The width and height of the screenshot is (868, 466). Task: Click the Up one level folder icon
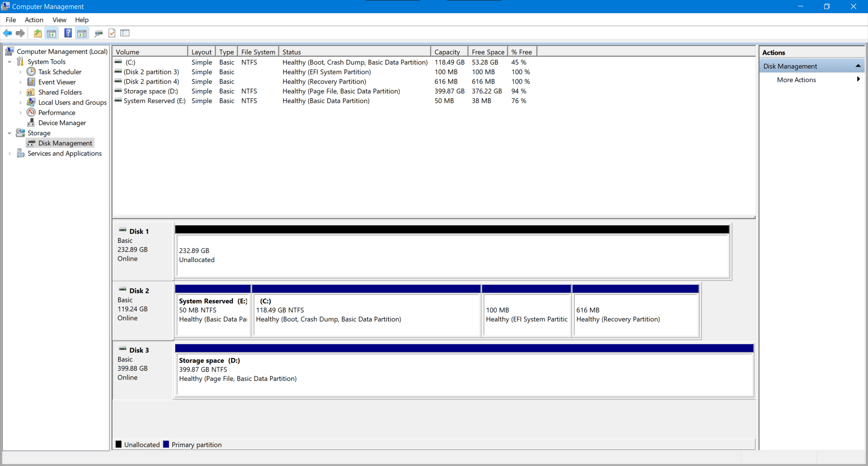point(38,33)
